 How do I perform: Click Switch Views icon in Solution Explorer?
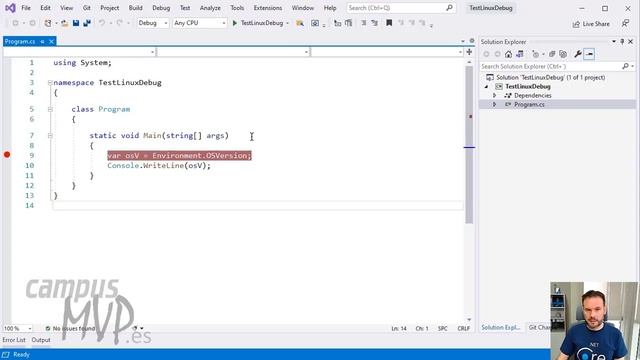[x=520, y=54]
